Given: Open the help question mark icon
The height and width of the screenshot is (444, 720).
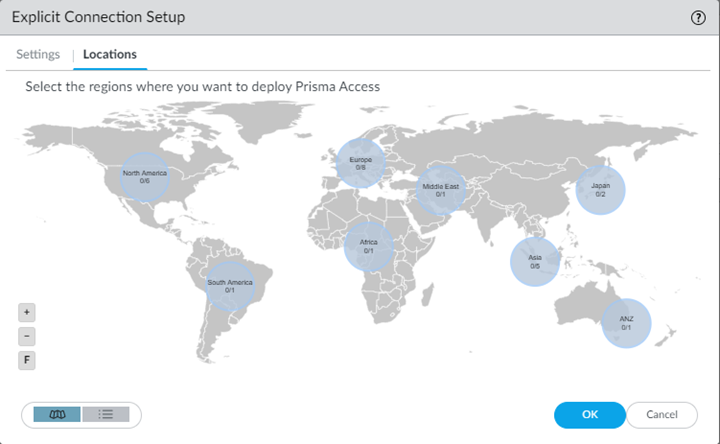Looking at the screenshot, I should [698, 18].
